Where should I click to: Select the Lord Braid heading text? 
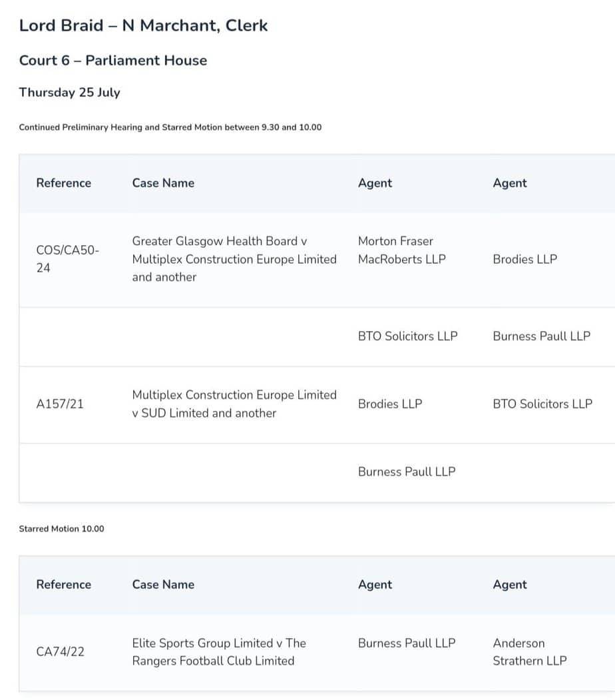click(x=143, y=25)
